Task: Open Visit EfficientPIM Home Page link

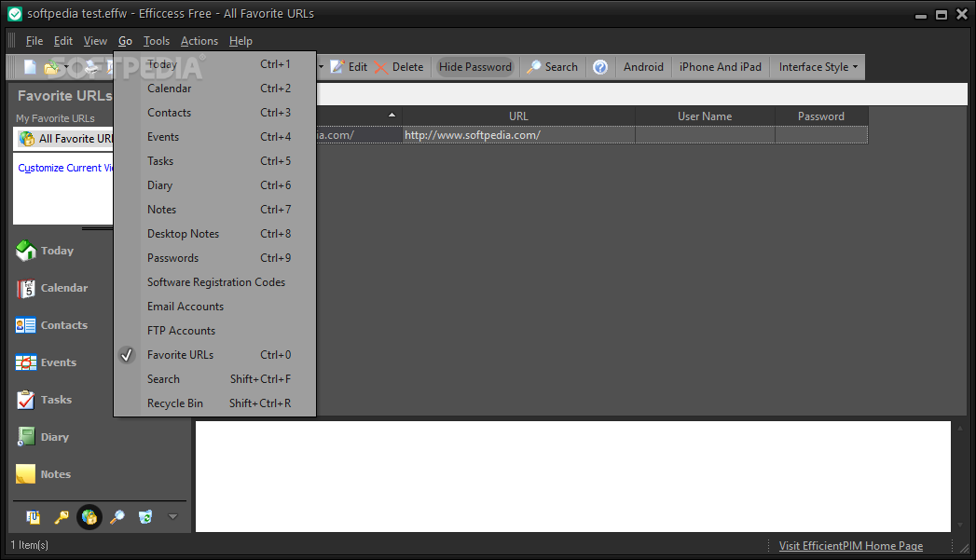Action: pos(851,546)
